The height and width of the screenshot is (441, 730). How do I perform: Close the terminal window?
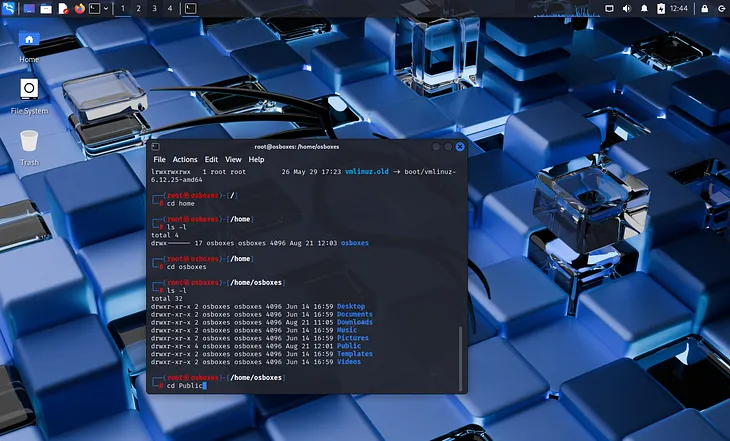click(x=460, y=147)
